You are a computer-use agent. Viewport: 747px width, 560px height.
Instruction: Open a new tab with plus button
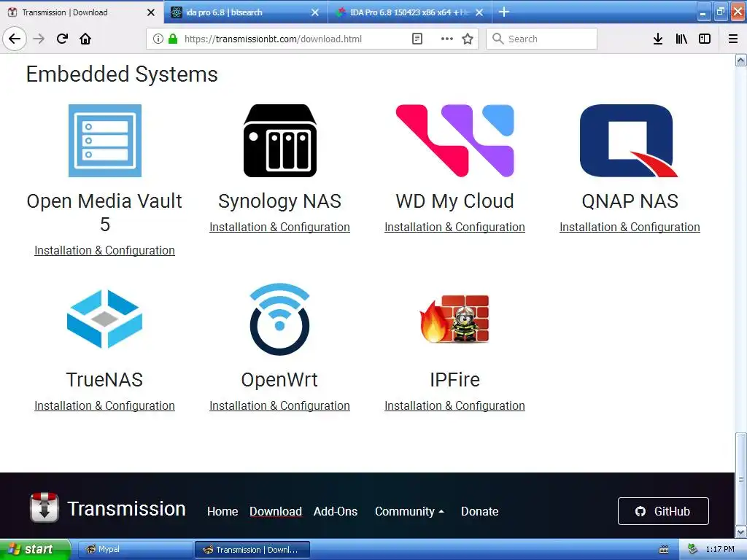tap(504, 12)
